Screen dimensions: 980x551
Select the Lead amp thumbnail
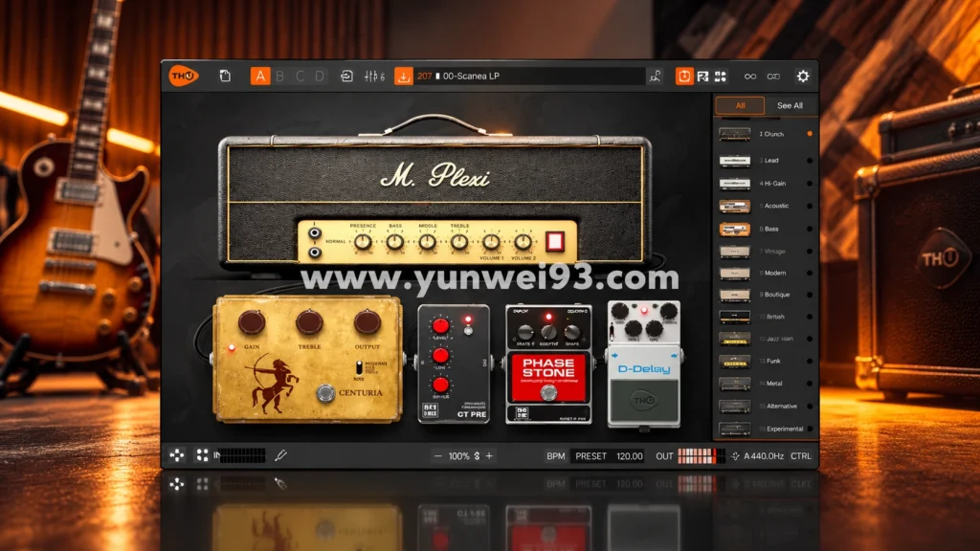pyautogui.click(x=734, y=161)
